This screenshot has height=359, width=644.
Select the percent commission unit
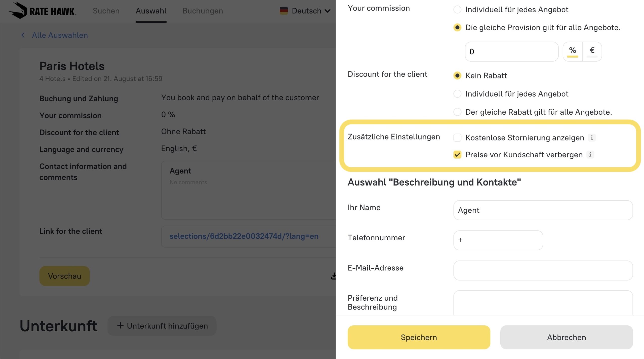(572, 51)
